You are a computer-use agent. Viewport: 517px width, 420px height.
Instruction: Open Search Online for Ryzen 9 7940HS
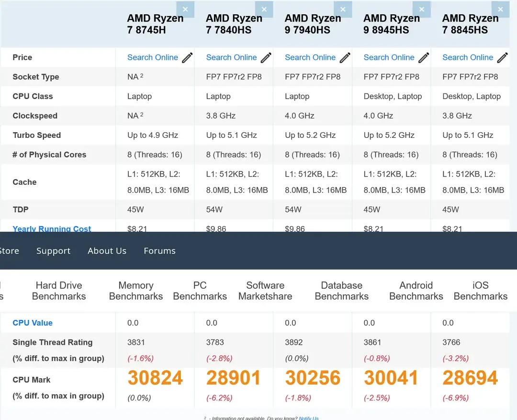310,57
